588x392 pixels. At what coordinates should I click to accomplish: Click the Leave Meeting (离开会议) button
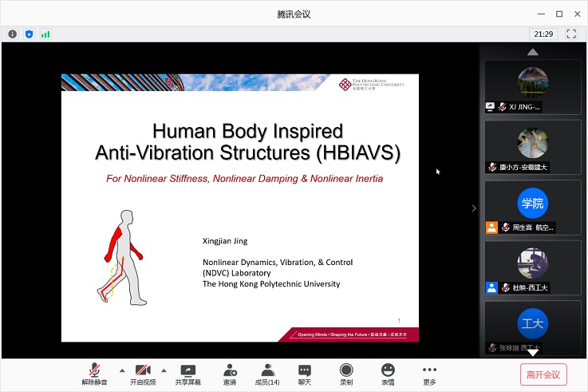(543, 374)
